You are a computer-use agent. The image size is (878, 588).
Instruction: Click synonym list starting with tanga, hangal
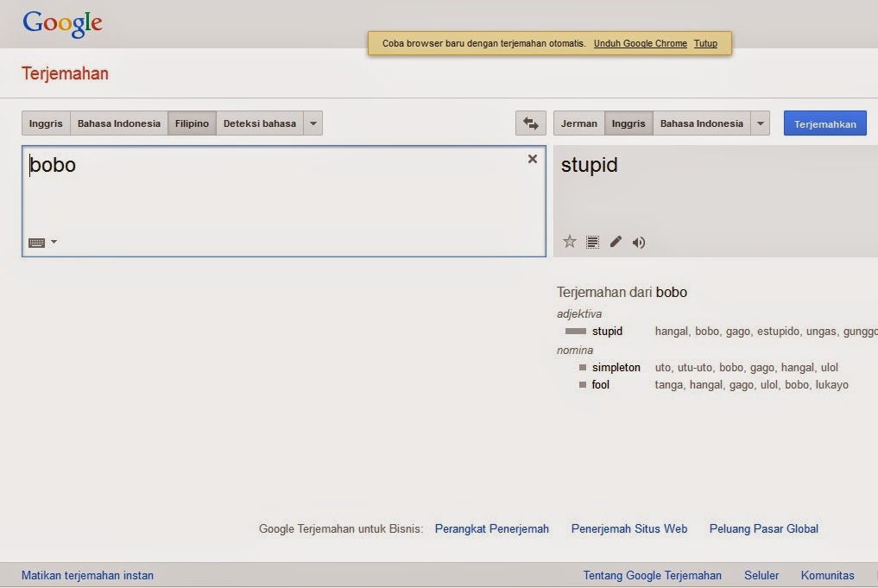point(751,385)
